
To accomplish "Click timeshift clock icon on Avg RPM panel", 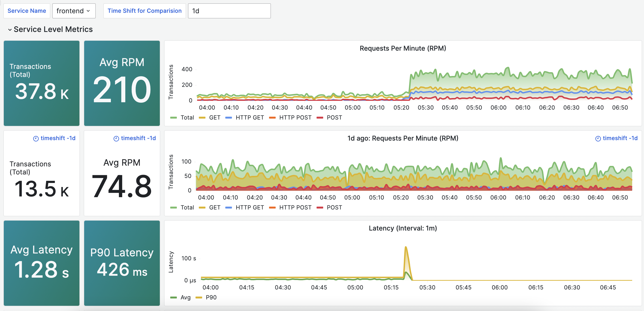I will [x=116, y=139].
